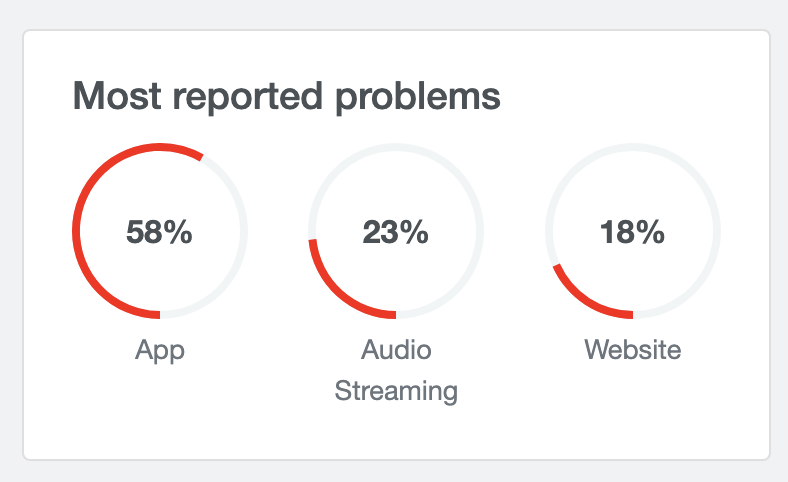Click the gray unfilled part of the Website ring
Screen dimensions: 788x482
(716, 231)
